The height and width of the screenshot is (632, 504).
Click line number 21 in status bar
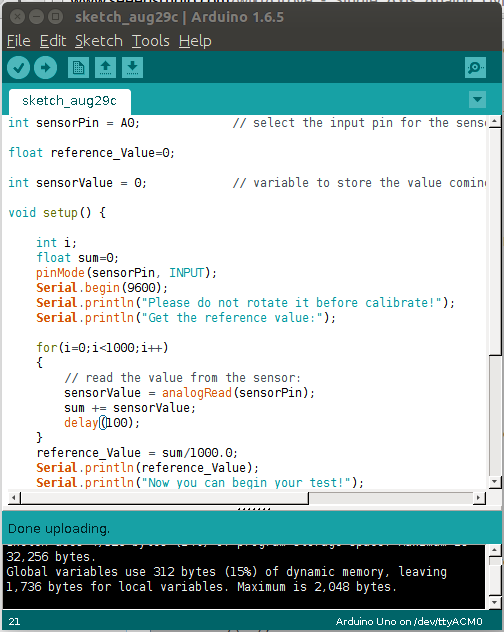pos(14,622)
